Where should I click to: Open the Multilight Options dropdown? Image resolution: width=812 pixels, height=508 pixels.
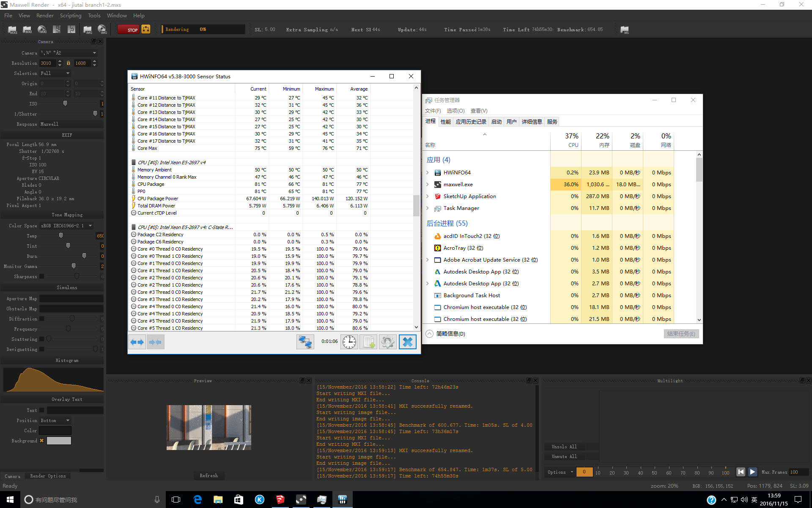tap(560, 472)
